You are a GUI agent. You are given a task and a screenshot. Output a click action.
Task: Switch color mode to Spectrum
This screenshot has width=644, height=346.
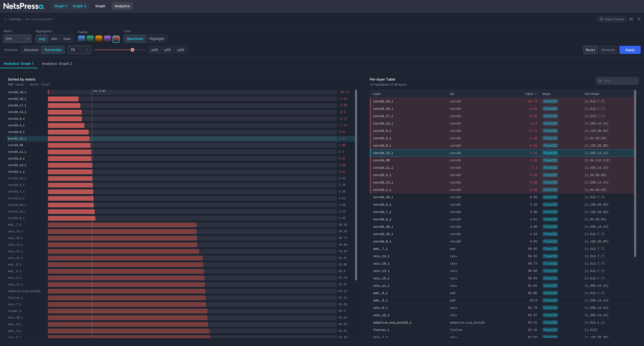pyautogui.click(x=135, y=39)
